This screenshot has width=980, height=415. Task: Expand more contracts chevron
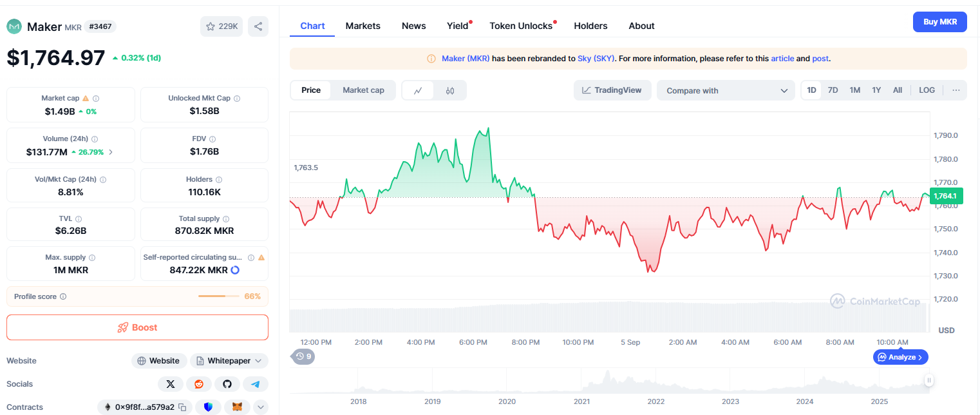click(261, 407)
